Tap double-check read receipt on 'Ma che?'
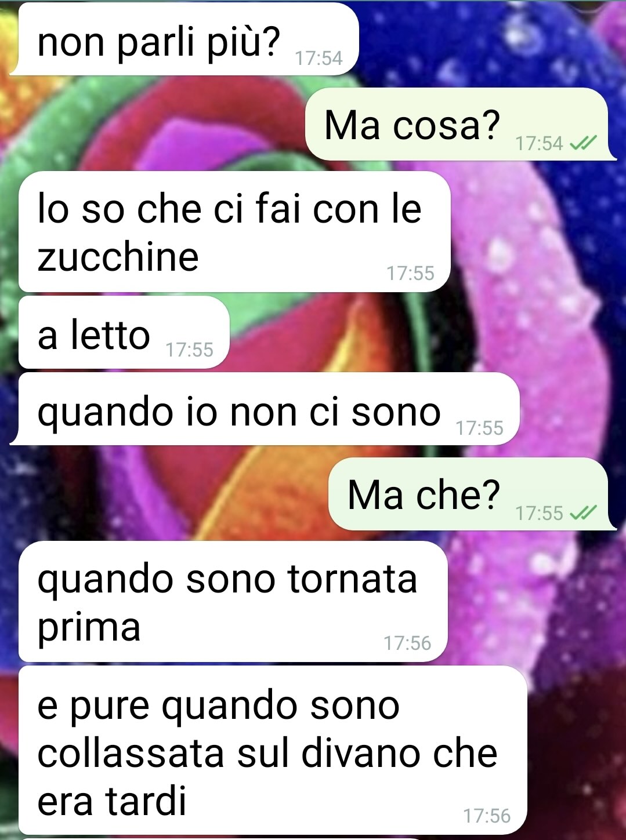Screen dimensions: 626x840 tap(584, 512)
